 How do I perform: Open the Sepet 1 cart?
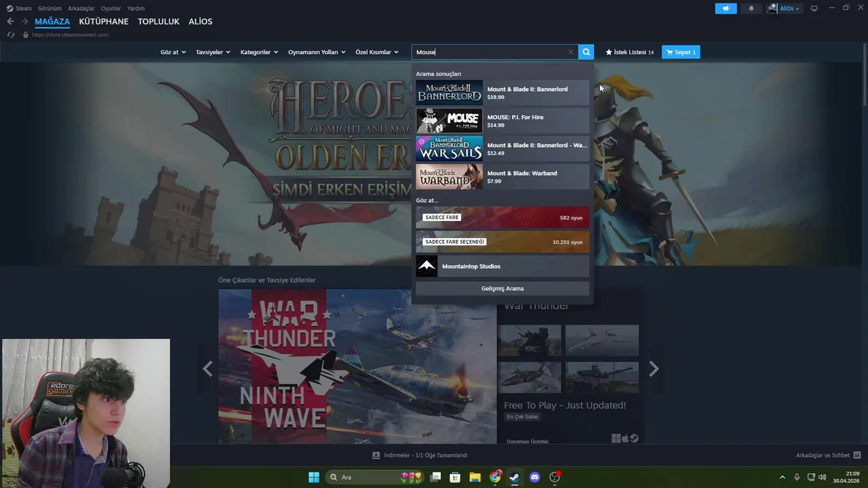(x=681, y=52)
